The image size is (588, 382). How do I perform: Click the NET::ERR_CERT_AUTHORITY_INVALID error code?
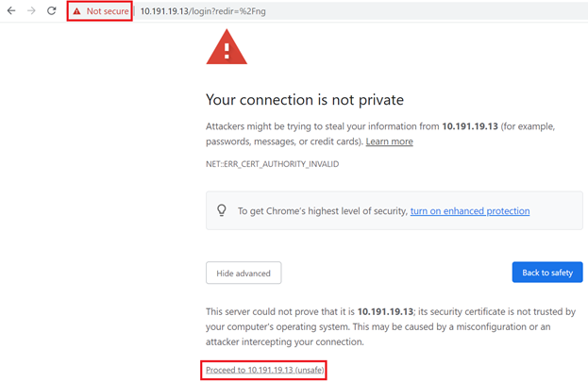(272, 164)
